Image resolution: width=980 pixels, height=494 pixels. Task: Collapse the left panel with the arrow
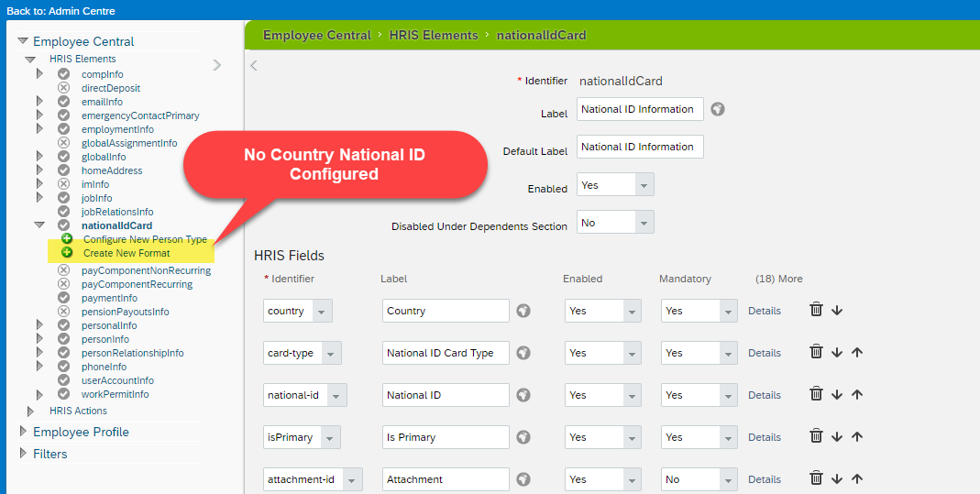pos(254,66)
